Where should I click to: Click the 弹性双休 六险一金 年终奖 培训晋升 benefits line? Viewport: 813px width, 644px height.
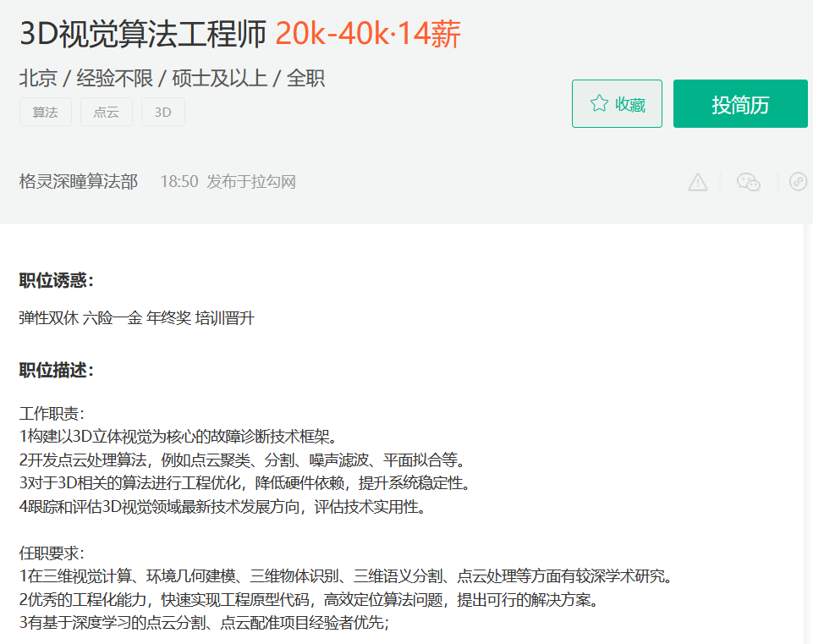(x=137, y=318)
